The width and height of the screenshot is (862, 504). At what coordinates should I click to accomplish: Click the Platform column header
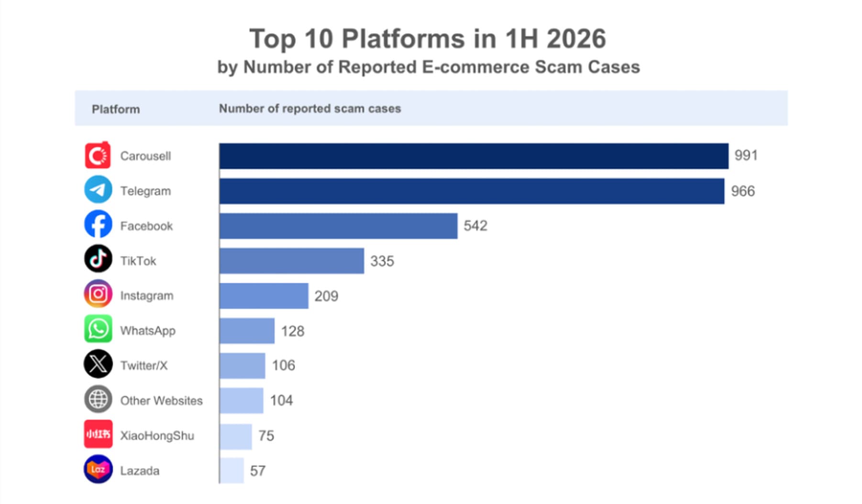point(116,110)
